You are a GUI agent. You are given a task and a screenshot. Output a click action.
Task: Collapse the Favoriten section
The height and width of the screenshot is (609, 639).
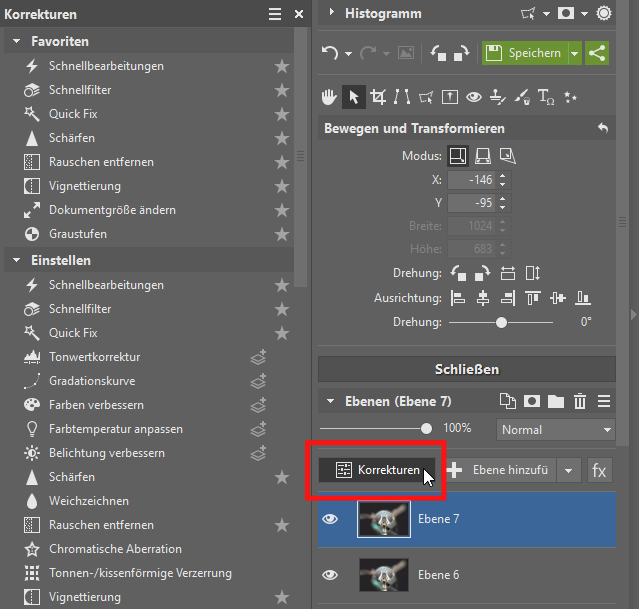tap(18, 42)
